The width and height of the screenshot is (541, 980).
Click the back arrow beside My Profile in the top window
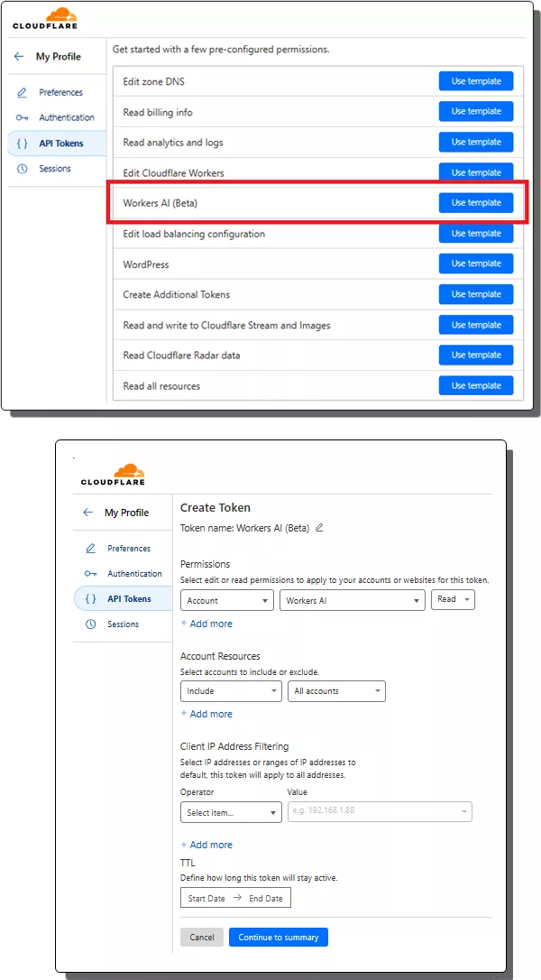tap(19, 56)
